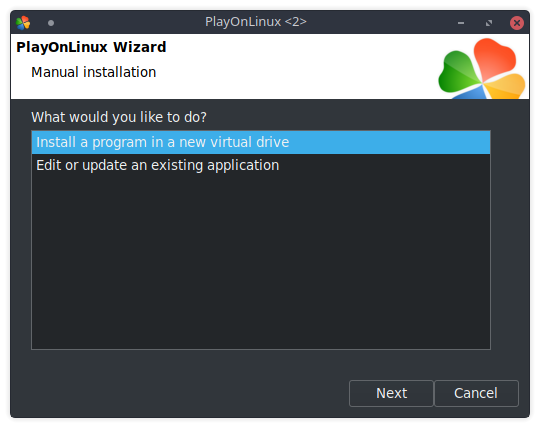Open window menu via PlayOnLinux titlebar icon

[x=23, y=23]
